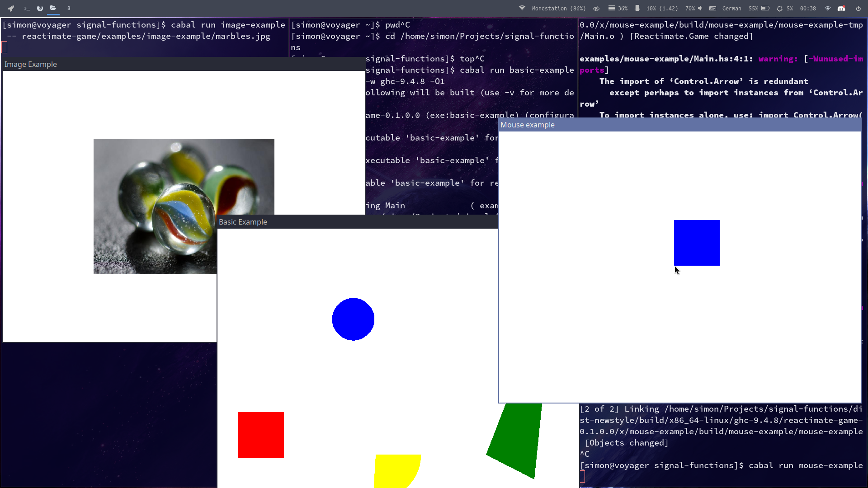The height and width of the screenshot is (488, 868).
Task: Click 'examples/mouse-example/Main.hs:4:1:' path text
Action: click(x=666, y=59)
